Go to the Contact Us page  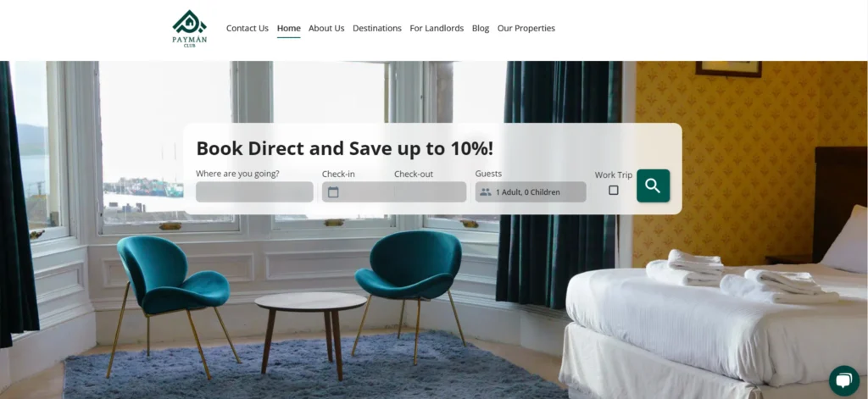coord(247,28)
